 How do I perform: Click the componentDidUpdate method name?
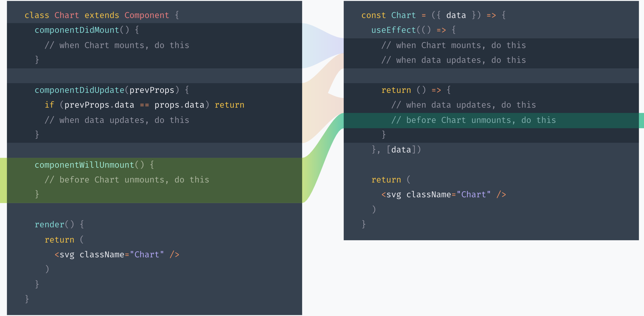(79, 90)
